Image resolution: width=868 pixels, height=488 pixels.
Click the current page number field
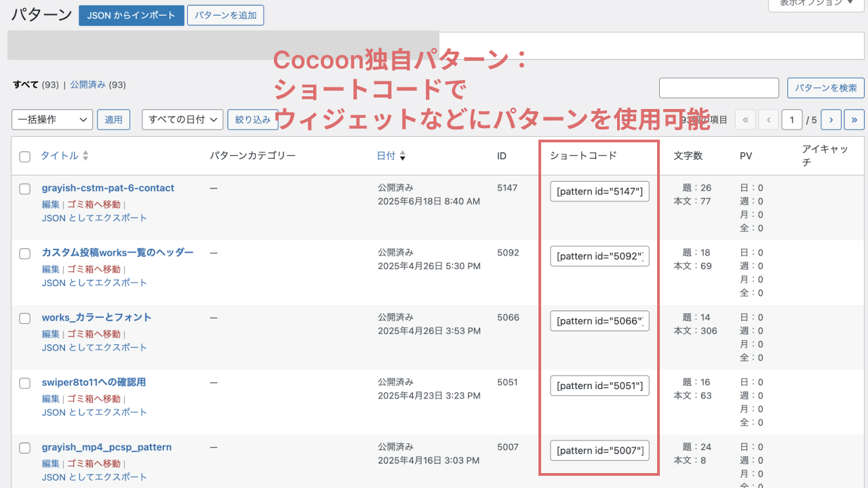pyautogui.click(x=792, y=119)
